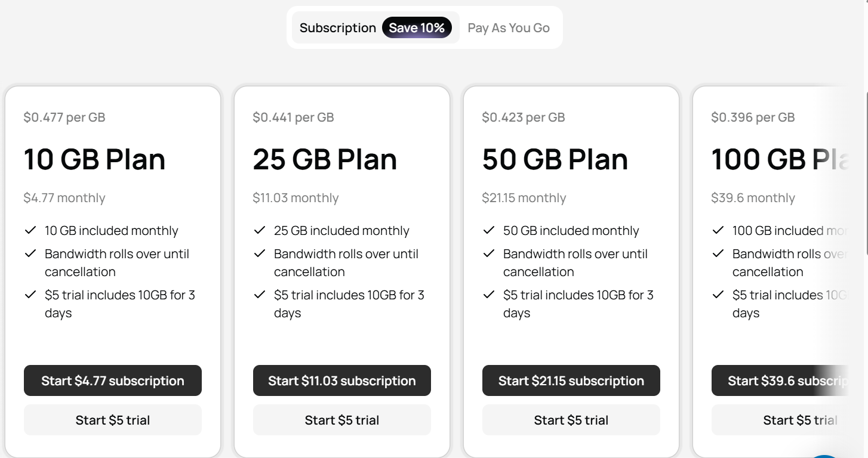The height and width of the screenshot is (458, 868).
Task: Start $5 trial under 50 GB Plan
Action: coord(571,420)
